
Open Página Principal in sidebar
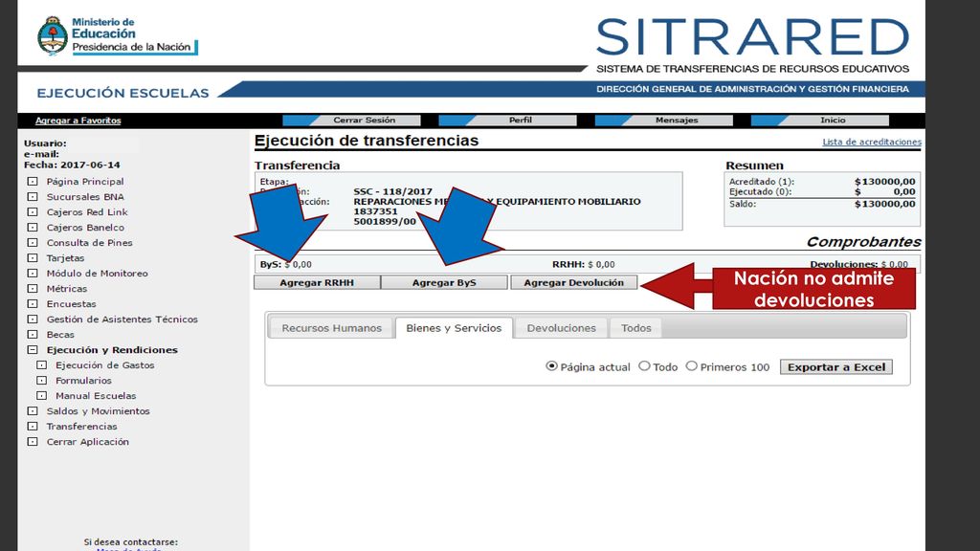click(x=85, y=181)
